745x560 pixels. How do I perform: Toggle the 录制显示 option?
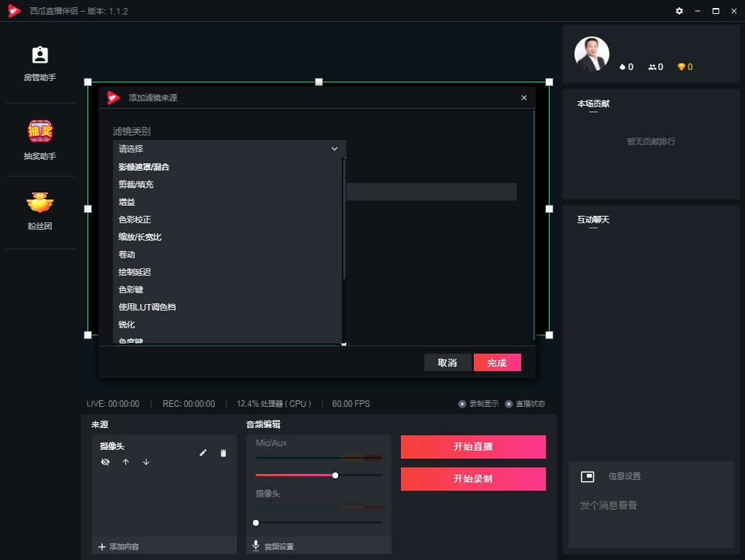tap(461, 403)
